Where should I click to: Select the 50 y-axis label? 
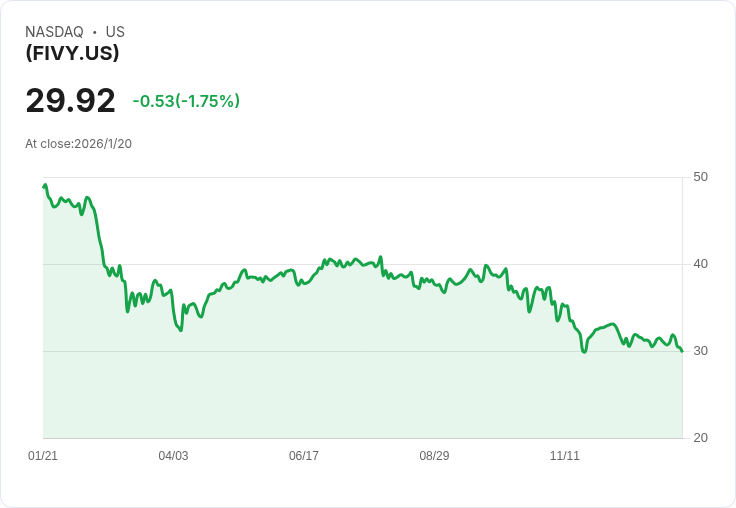coord(700,177)
